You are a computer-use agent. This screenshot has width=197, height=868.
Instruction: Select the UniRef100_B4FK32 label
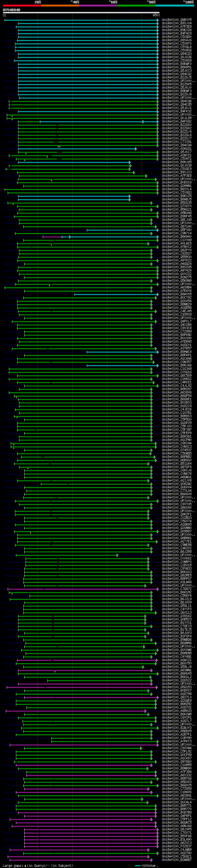[177, 111]
